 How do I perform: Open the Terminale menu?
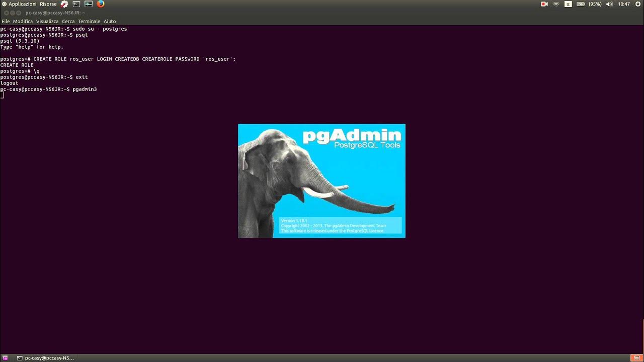click(x=89, y=22)
